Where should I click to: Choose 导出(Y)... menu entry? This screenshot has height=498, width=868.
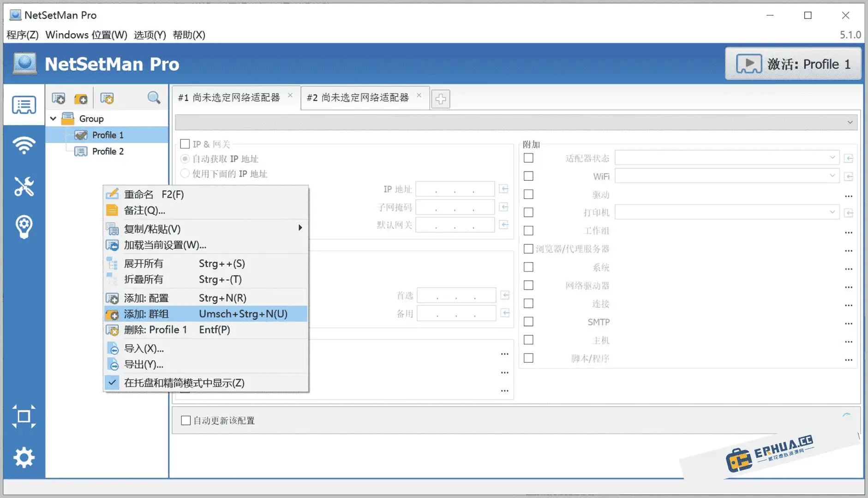tap(206, 364)
